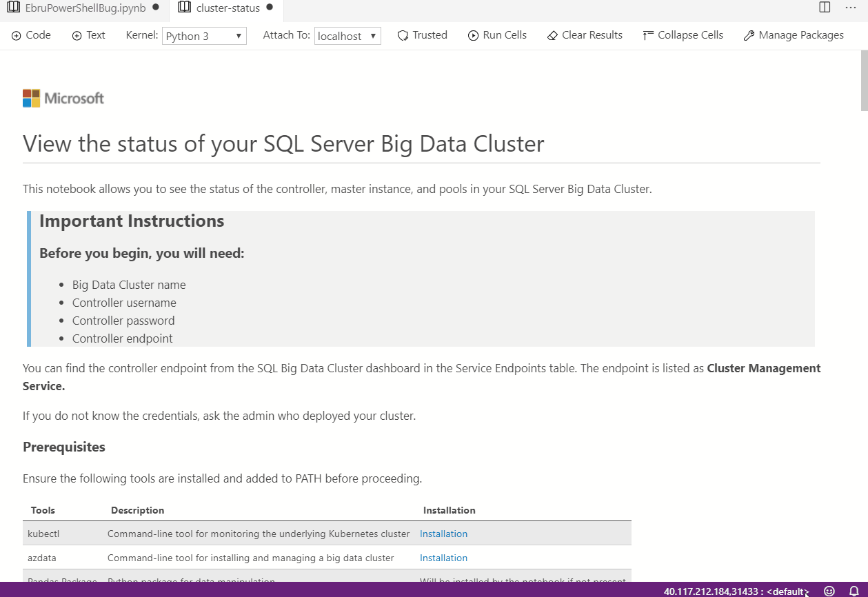Click the vertical scrollbar thumb

[864, 81]
